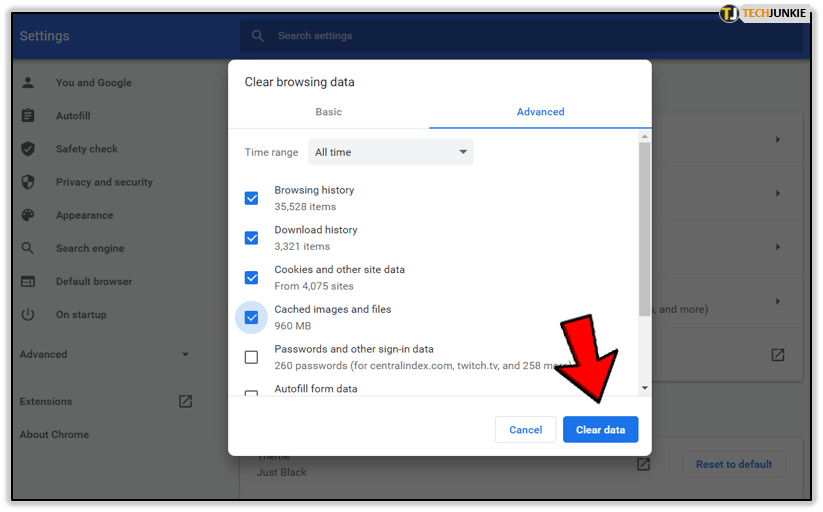This screenshot has height=512, width=823.
Task: Switch to the Basic tab
Action: (x=328, y=112)
